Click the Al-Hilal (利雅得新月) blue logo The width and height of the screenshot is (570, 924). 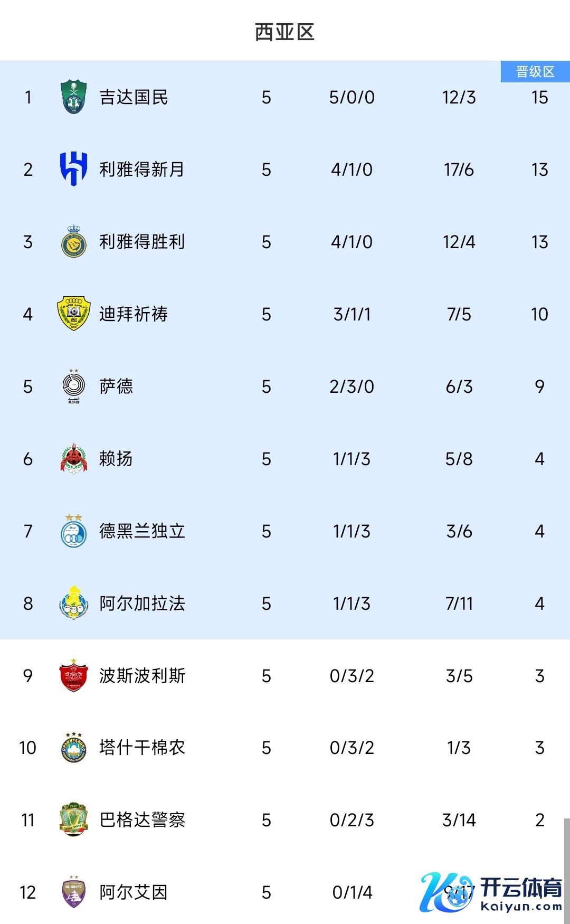click(x=73, y=169)
